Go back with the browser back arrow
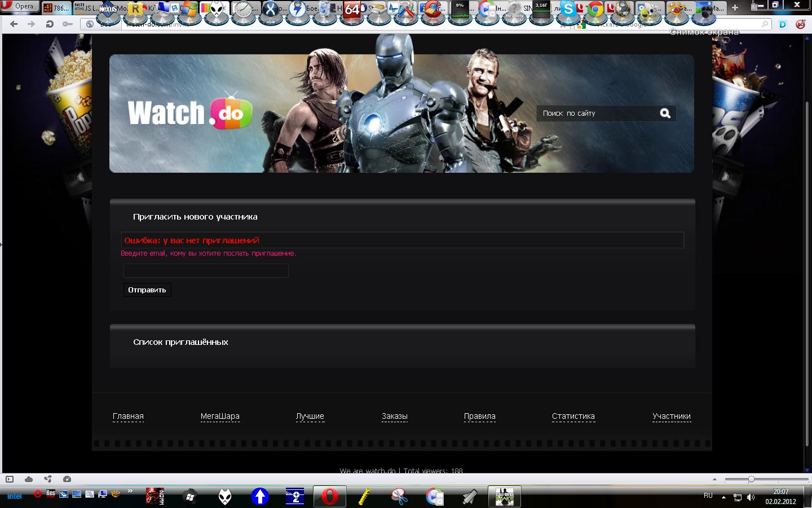 tap(14, 24)
